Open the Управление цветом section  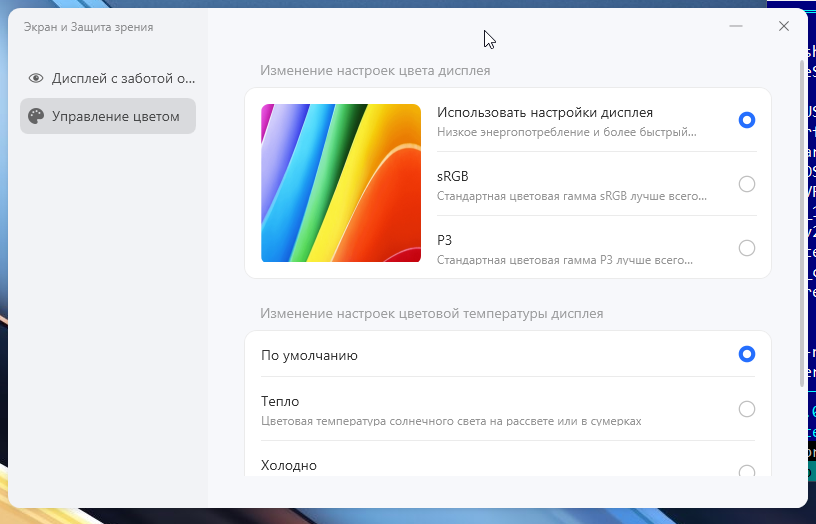(x=108, y=116)
